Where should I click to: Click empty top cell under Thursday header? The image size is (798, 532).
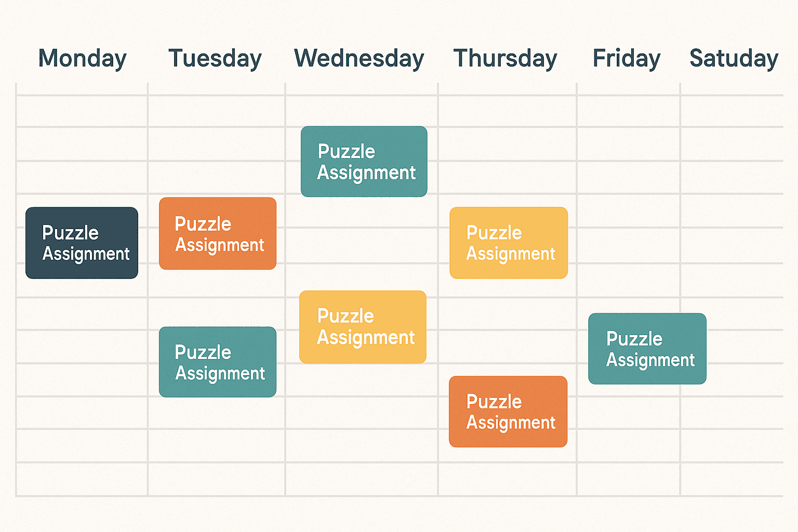pyautogui.click(x=508, y=111)
